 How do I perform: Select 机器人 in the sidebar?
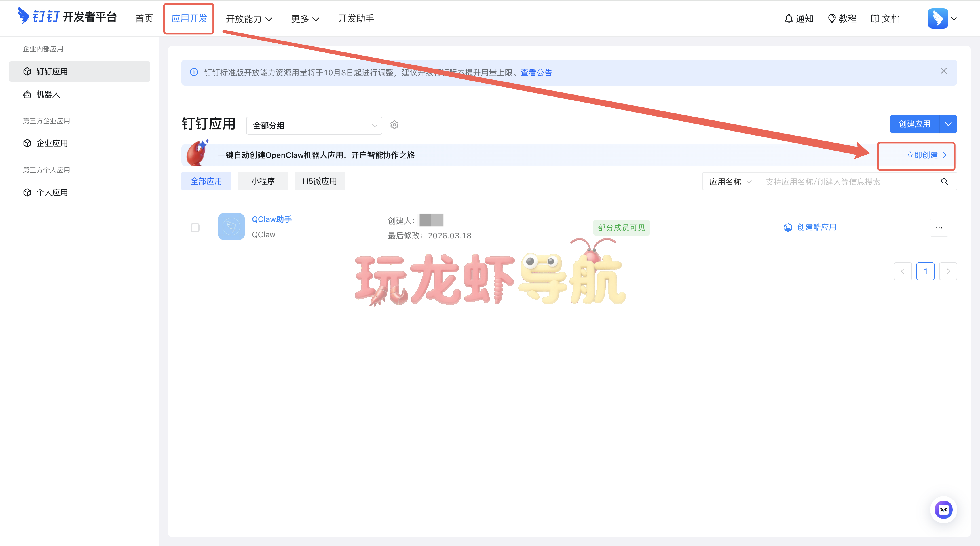79,94
